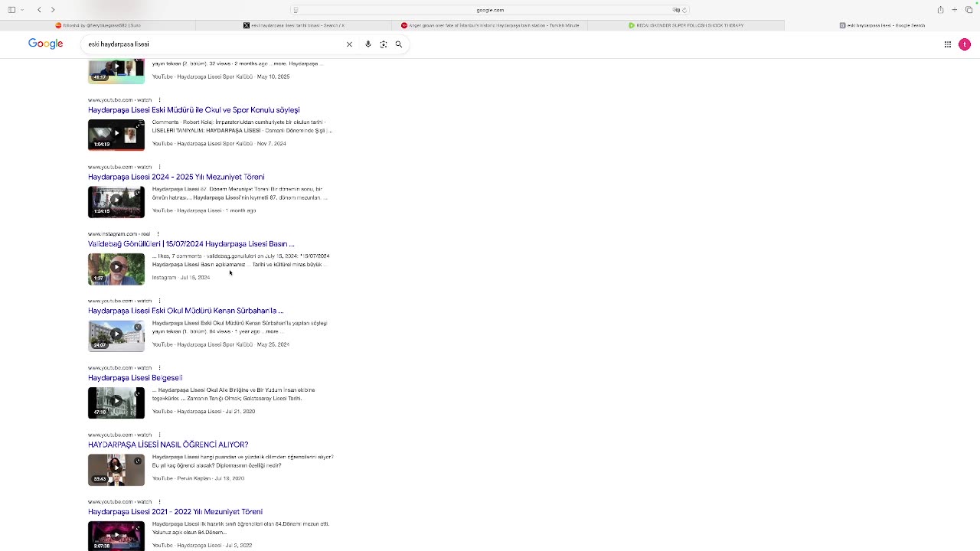Open Google Lens image search icon
This screenshot has height=551, width=980.
384,44
